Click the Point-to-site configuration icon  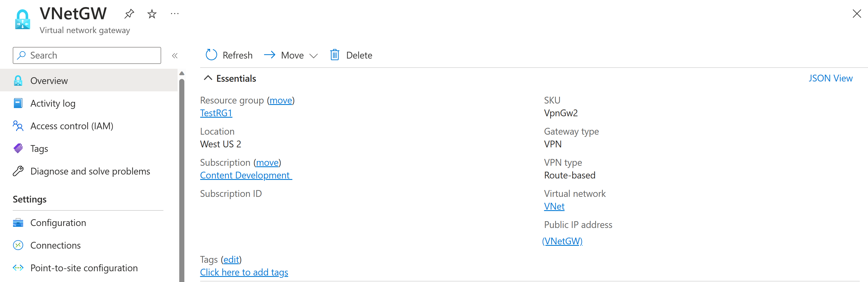coord(18,268)
